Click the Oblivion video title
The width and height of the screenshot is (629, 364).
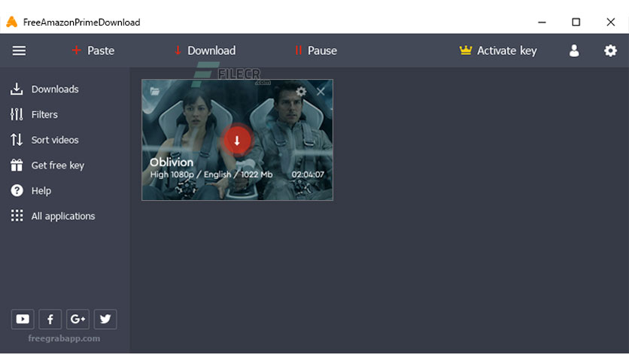click(172, 162)
